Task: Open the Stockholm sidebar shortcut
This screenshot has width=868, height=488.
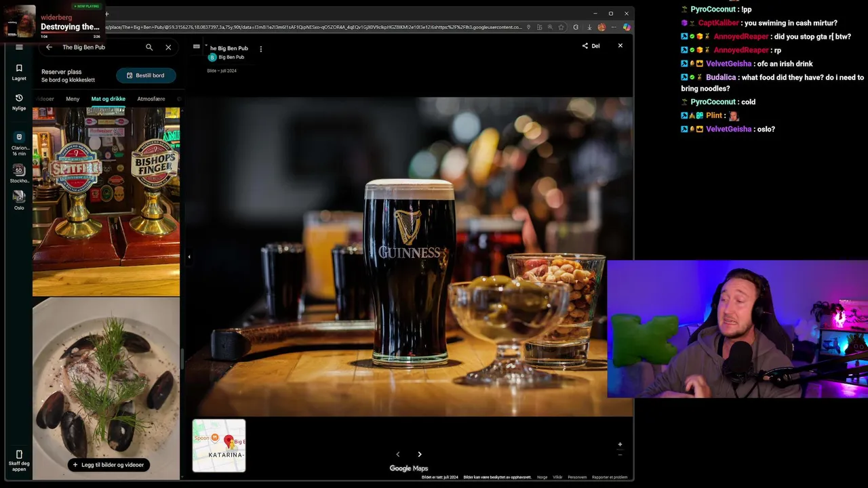Action: pos(19,174)
